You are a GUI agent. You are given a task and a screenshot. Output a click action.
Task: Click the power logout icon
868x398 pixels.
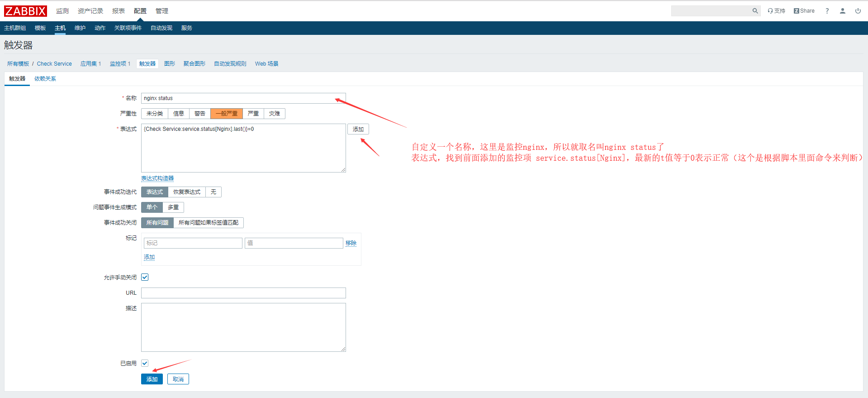coord(858,11)
